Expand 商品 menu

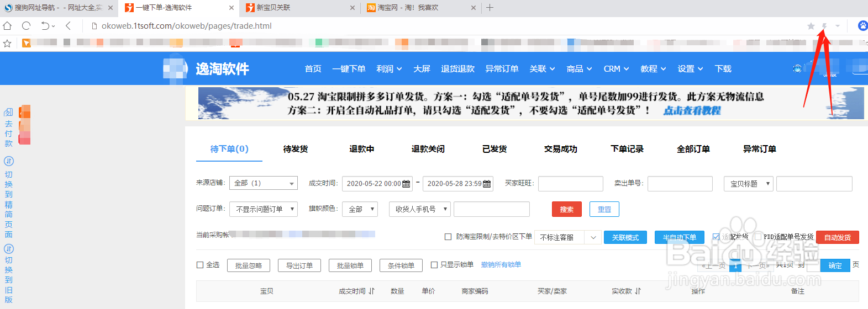click(579, 69)
